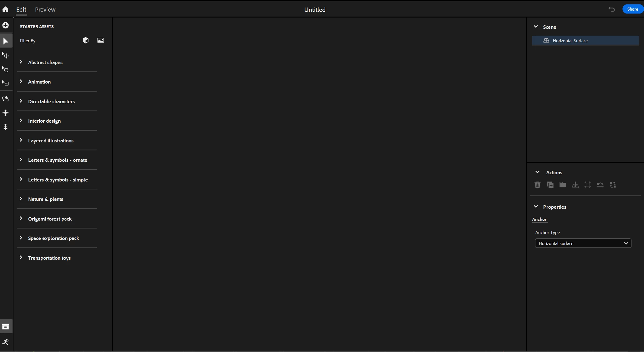Image resolution: width=644 pixels, height=352 pixels.
Task: Toggle the images filter icon
Action: (100, 40)
